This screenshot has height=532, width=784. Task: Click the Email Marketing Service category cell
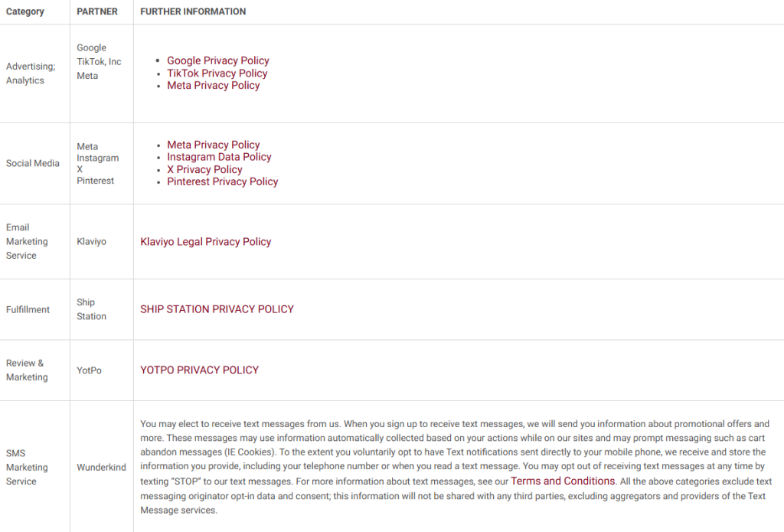point(27,241)
